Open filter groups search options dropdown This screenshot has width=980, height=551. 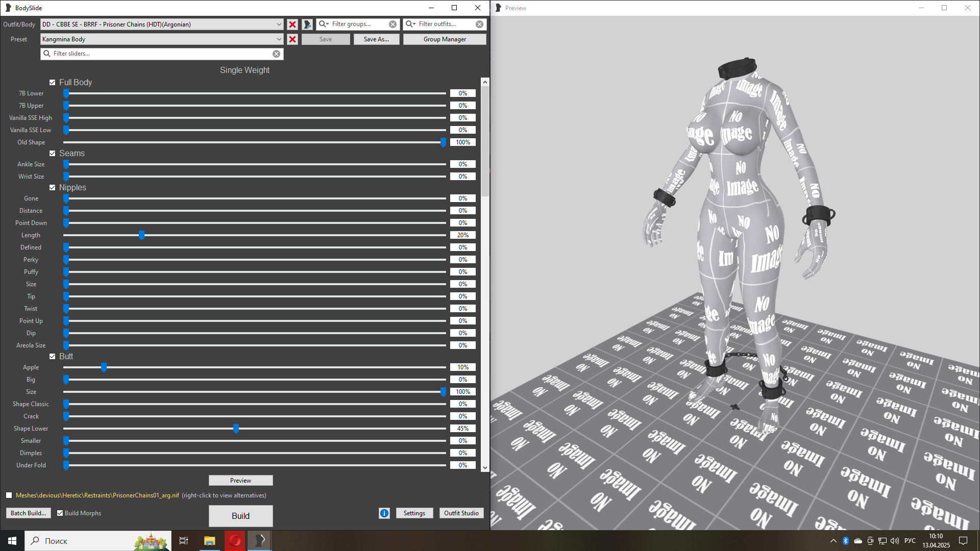pos(324,24)
